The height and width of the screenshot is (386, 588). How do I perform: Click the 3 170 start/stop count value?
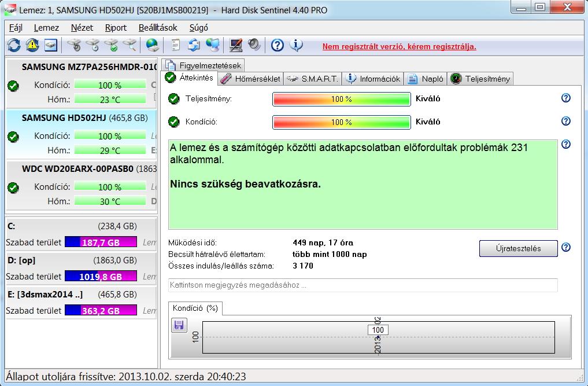(x=302, y=266)
